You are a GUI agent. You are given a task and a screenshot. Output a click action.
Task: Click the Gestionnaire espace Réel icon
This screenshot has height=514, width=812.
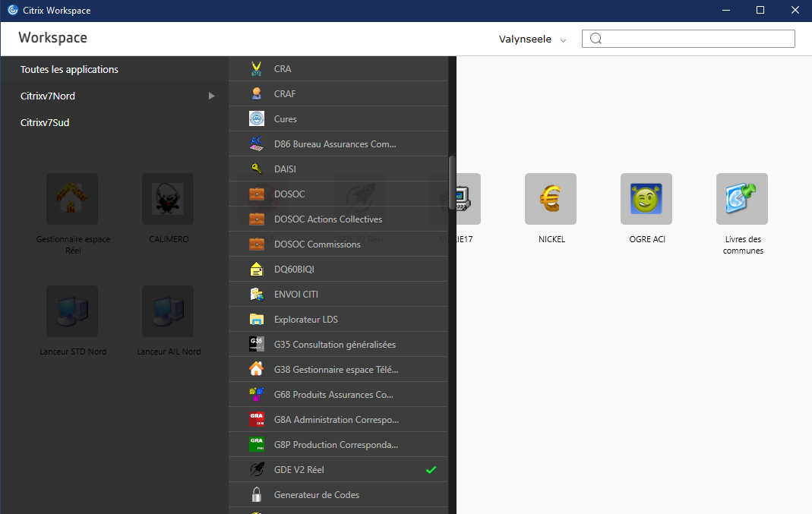pos(72,199)
